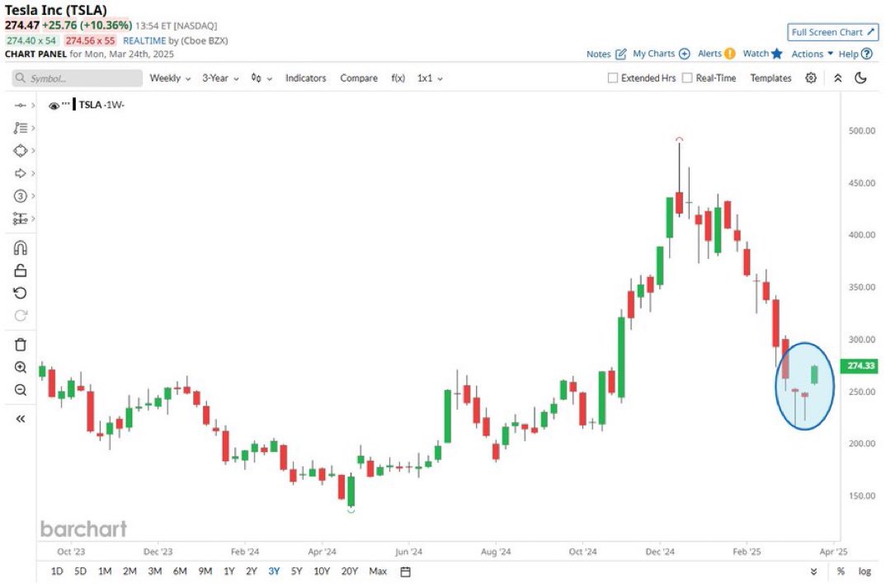This screenshot has width=886, height=588.
Task: Open the date range calendar icon
Action: [x=405, y=572]
